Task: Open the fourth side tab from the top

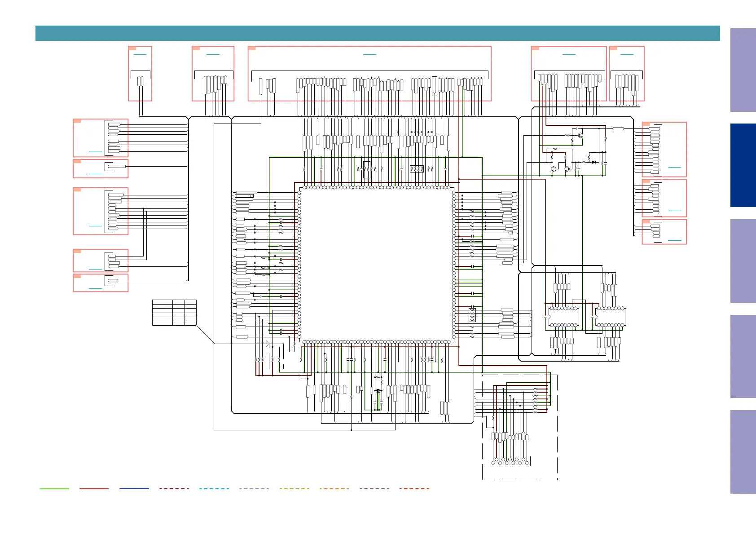Action: (x=743, y=357)
